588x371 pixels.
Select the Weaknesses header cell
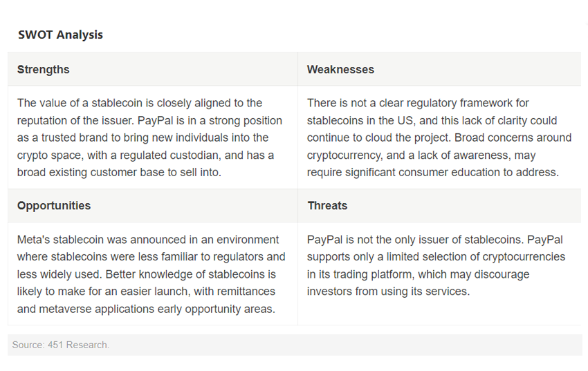click(x=439, y=69)
